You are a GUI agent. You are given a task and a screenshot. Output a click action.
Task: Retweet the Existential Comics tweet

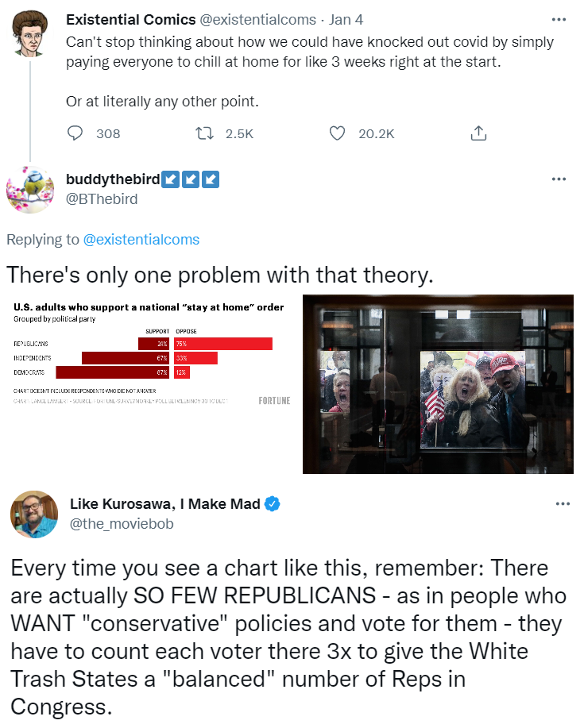pos(204,133)
